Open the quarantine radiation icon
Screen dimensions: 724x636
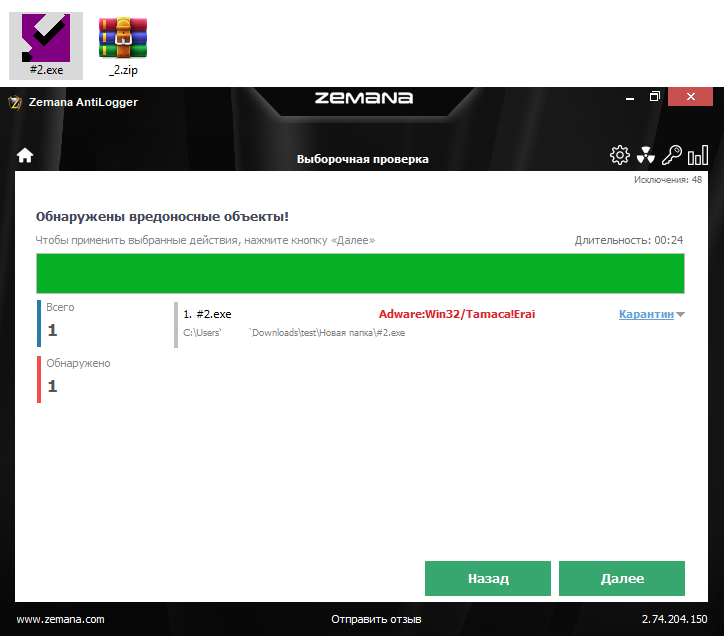[x=646, y=155]
